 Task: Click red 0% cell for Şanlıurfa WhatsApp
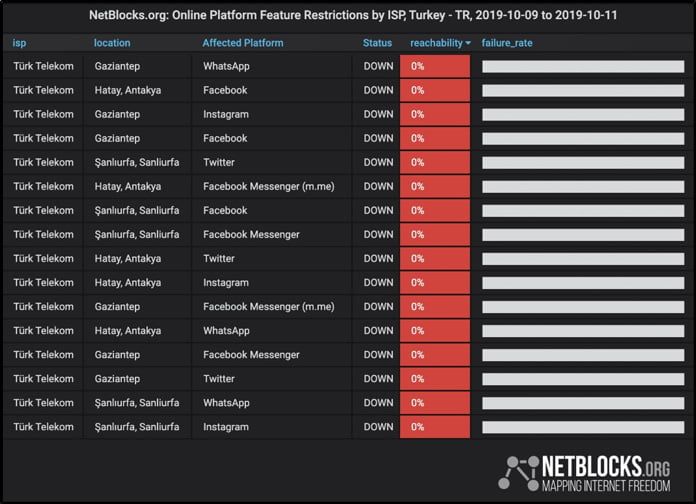coord(435,403)
